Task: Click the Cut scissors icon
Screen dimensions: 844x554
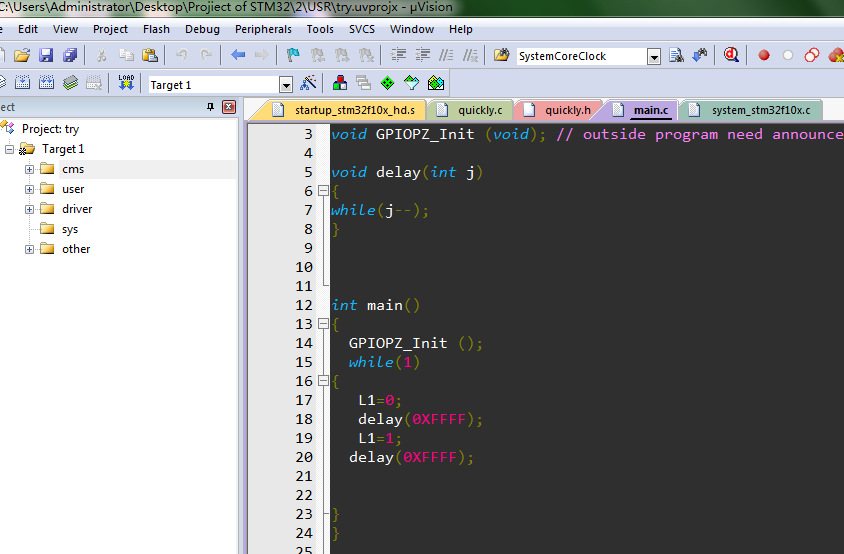Action: pyautogui.click(x=101, y=55)
